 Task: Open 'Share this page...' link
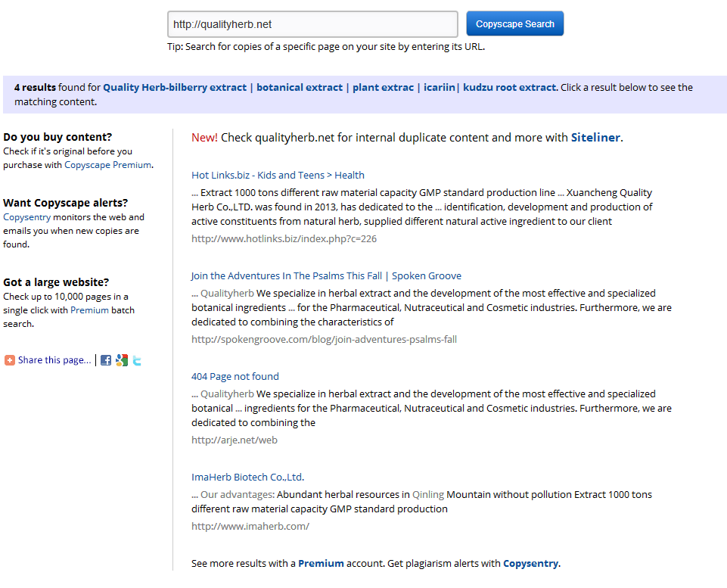[54, 360]
